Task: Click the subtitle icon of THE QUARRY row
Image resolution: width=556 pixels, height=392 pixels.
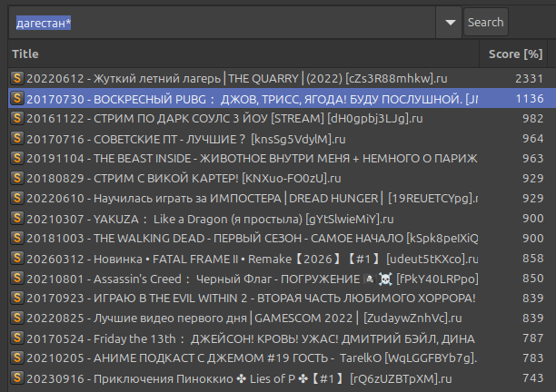Action: 17,78
